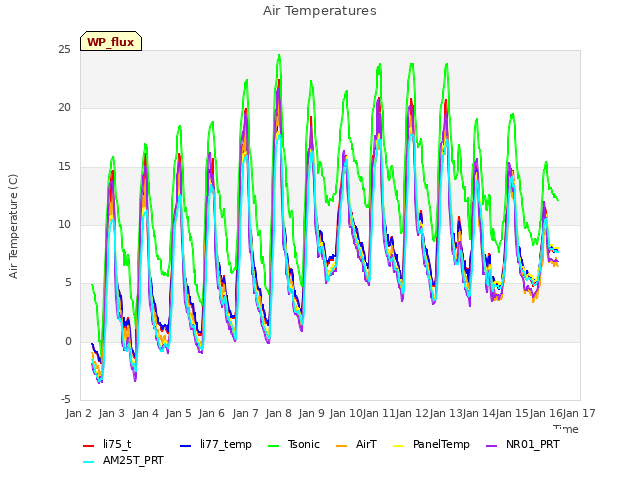Click the 20 y-axis tick label
The height and width of the screenshot is (480, 640).
pyautogui.click(x=64, y=108)
